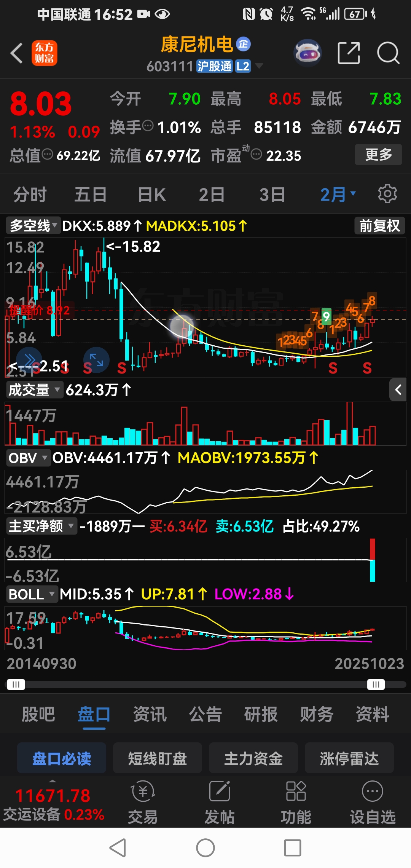Image resolution: width=411 pixels, height=868 pixels.
Task: Open the BOLL indicator dropdown
Action: 32,594
